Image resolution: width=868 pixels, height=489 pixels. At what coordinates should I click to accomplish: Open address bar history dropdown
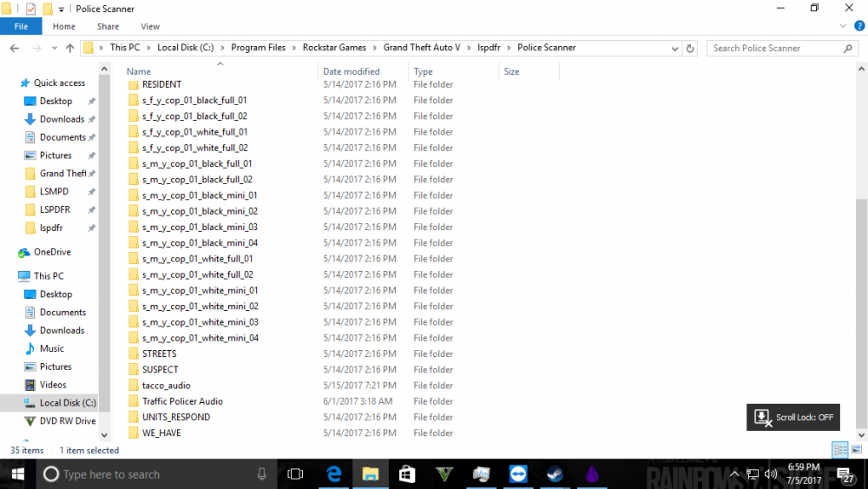click(x=674, y=48)
